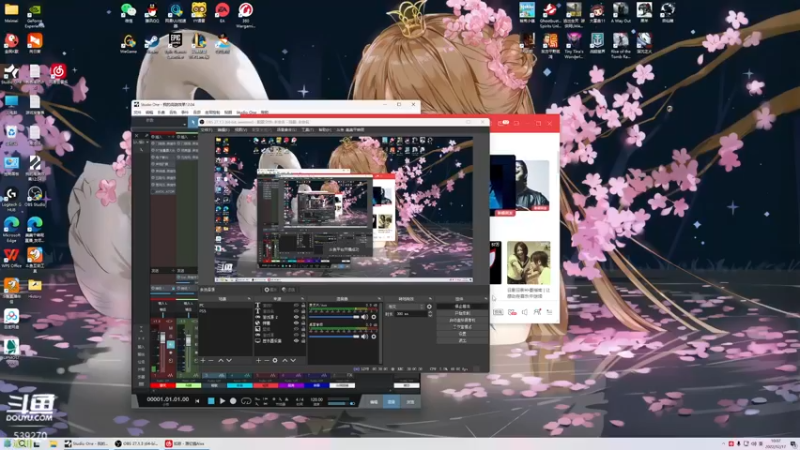Open Studio One tool selection dropdown arrow
Screen dimensions: 800x450
tap(185, 122)
